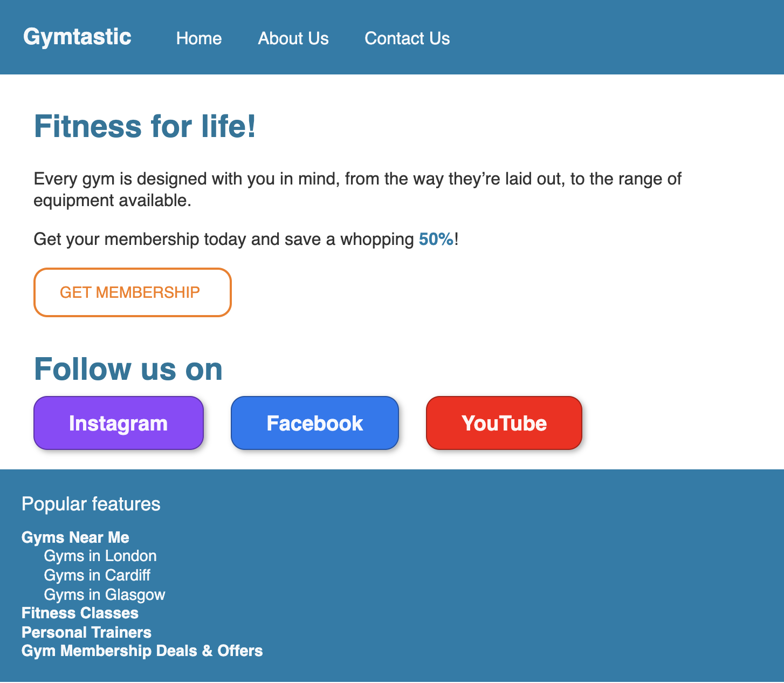Image resolution: width=784 pixels, height=683 pixels.
Task: Click Gym Membership Deals & Offers
Action: point(142,651)
